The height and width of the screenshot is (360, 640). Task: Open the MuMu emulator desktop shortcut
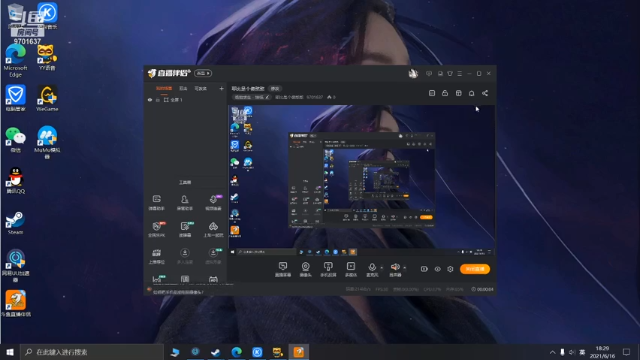[x=47, y=142]
